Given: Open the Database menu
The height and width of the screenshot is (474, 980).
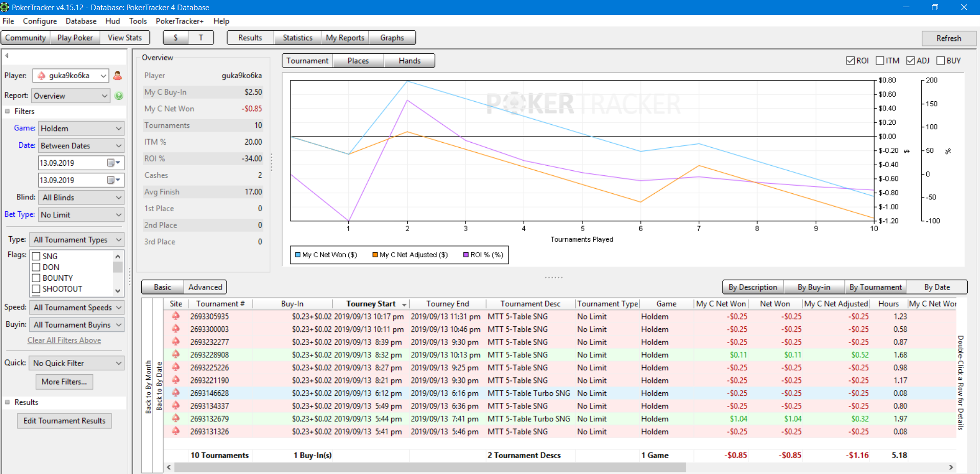Looking at the screenshot, I should pyautogui.click(x=81, y=21).
